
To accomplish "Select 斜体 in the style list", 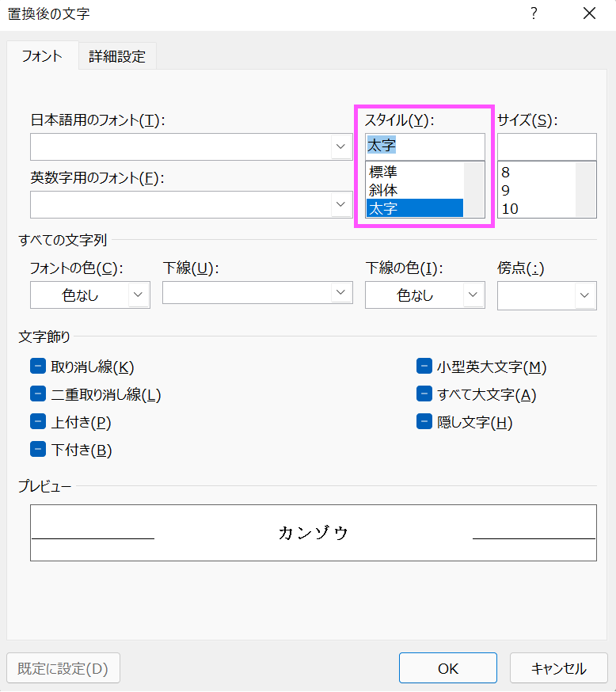I will pyautogui.click(x=415, y=190).
